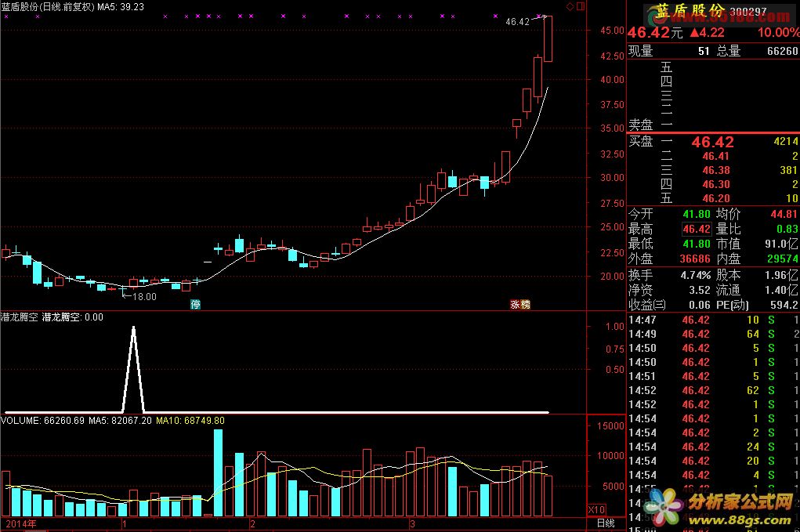
Task: Click the MA5: 39.23 reading in the chart header
Action: point(121,7)
